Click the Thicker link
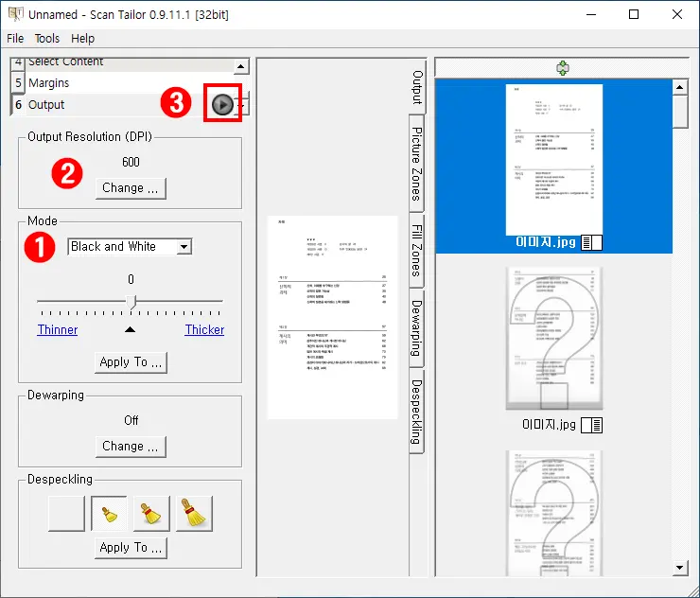This screenshot has width=700, height=598. pyautogui.click(x=204, y=330)
